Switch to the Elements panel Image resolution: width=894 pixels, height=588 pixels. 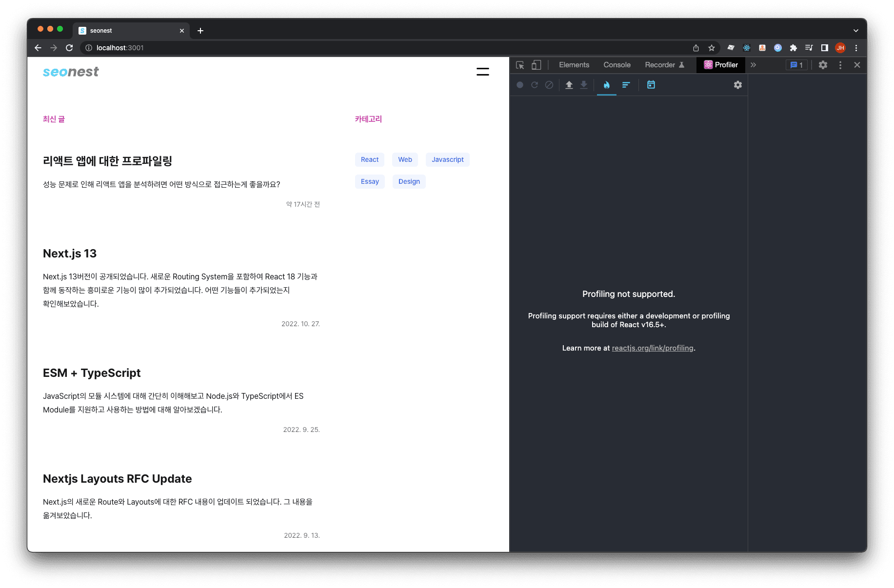pyautogui.click(x=574, y=65)
